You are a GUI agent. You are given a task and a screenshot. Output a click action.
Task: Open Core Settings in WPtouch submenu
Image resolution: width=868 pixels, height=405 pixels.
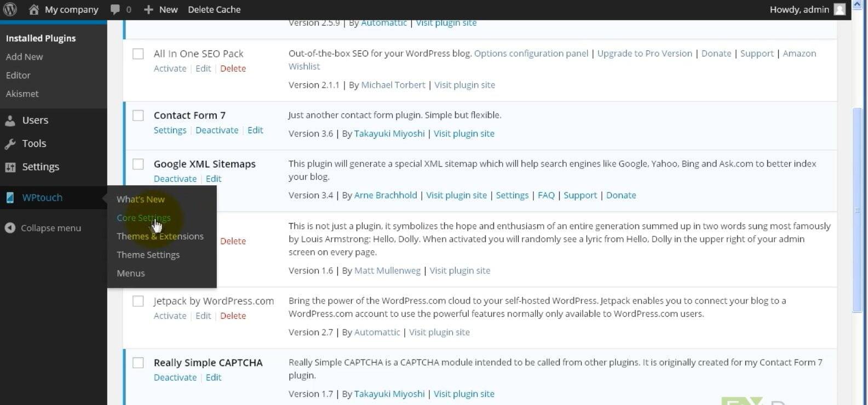pos(143,218)
